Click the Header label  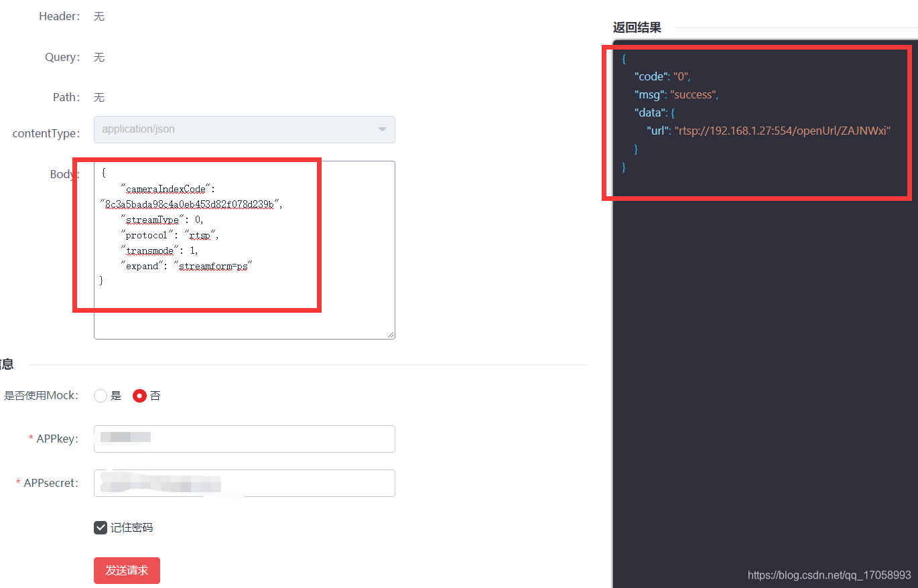click(x=60, y=16)
